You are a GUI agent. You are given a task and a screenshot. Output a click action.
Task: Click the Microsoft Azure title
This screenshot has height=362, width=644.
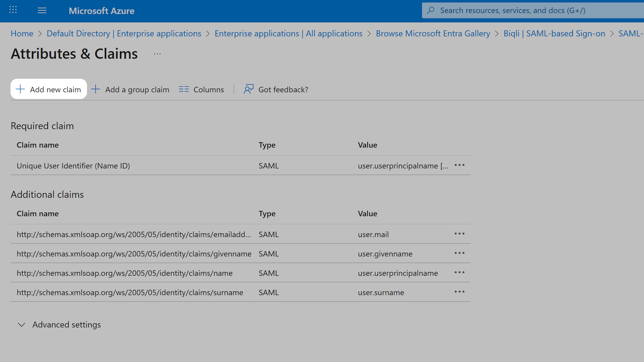coord(101,11)
